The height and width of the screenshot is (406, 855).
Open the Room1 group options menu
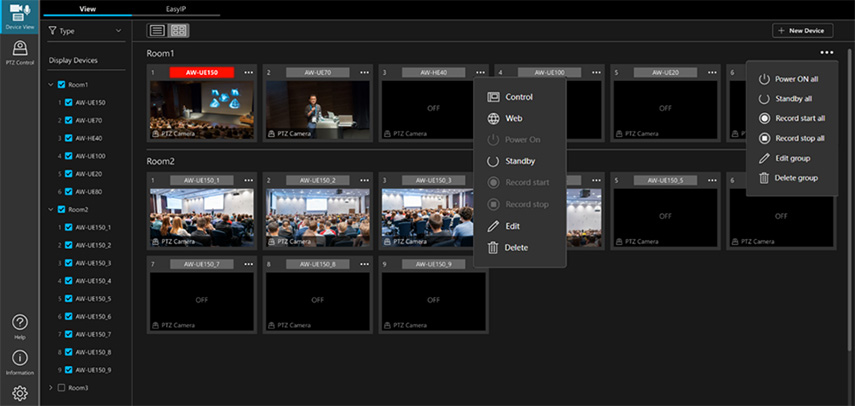coord(826,53)
